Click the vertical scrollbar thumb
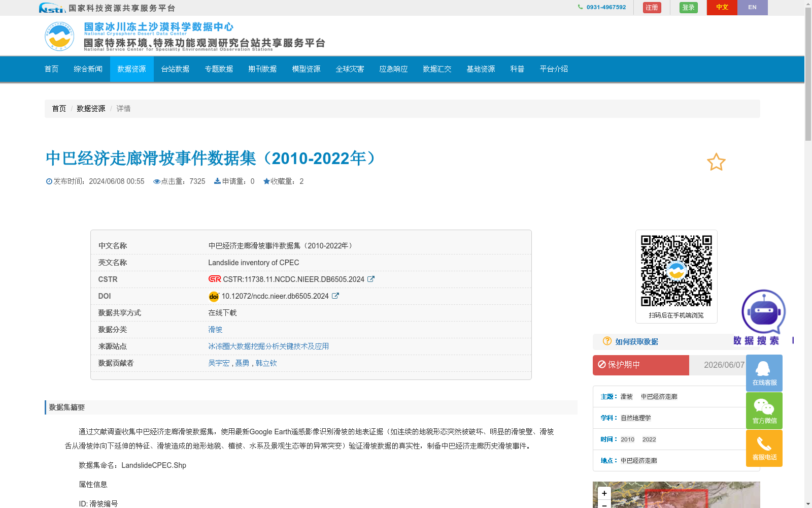This screenshot has height=508, width=812. pyautogui.click(x=808, y=75)
